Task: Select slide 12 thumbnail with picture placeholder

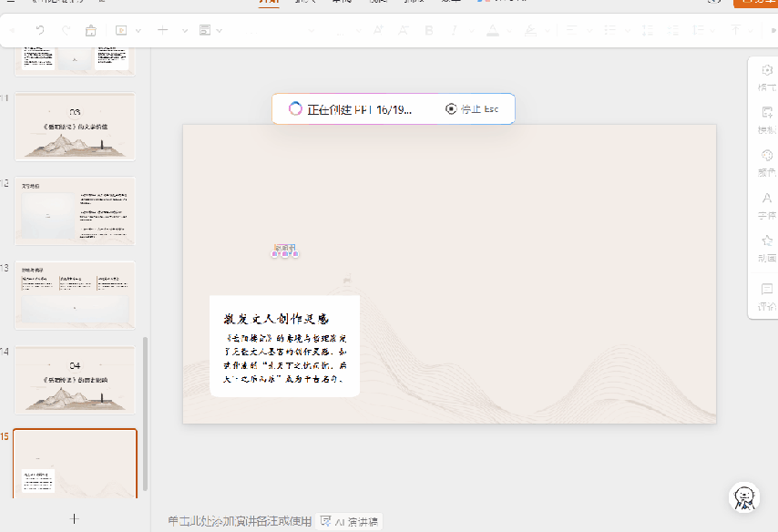Action: [75, 211]
